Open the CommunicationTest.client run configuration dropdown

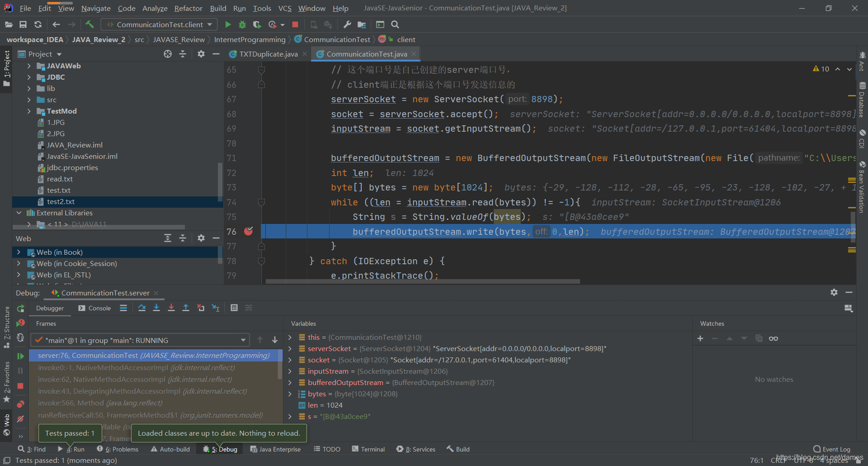tap(159, 24)
